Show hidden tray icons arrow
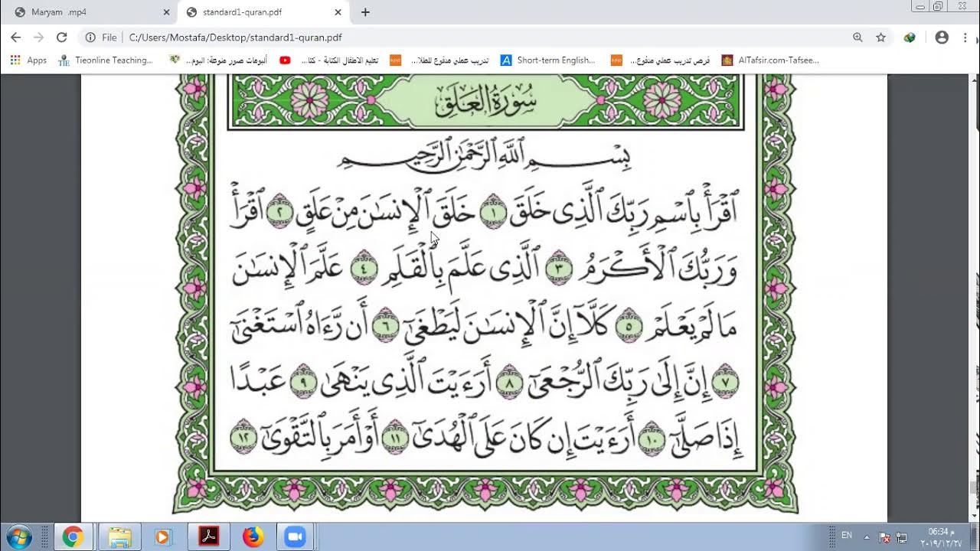This screenshot has height=551, width=980. coord(867,537)
